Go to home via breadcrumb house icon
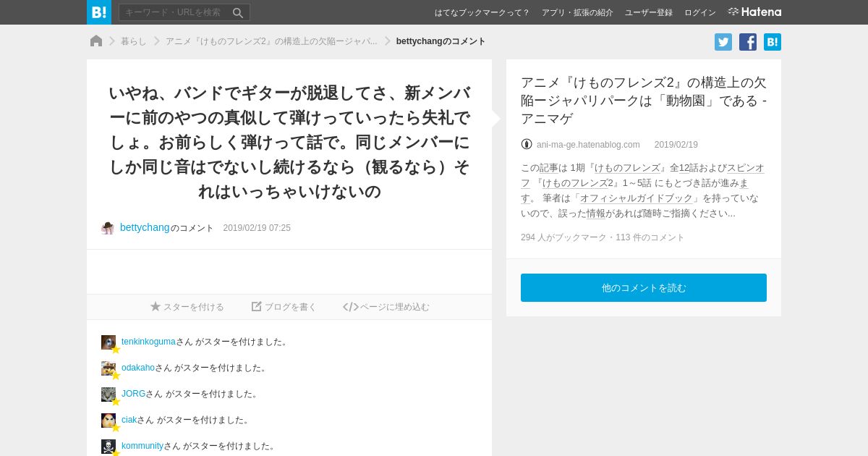The image size is (868, 456). [x=96, y=41]
